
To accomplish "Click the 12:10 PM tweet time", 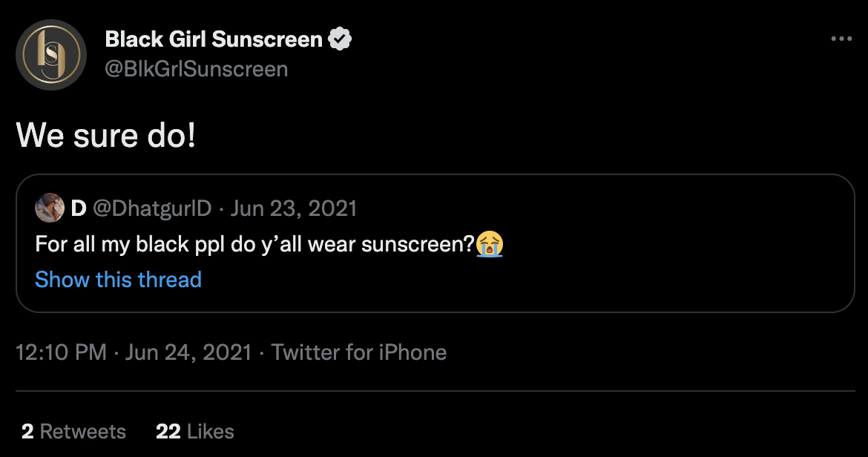I will (x=62, y=352).
